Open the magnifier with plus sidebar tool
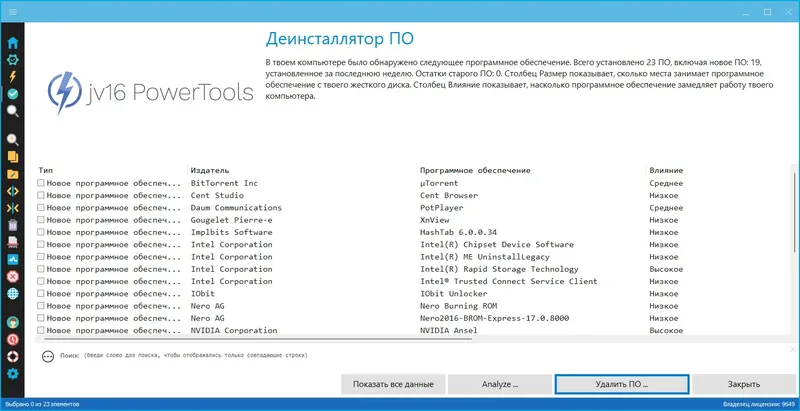This screenshot has width=800, height=411. coord(13,139)
